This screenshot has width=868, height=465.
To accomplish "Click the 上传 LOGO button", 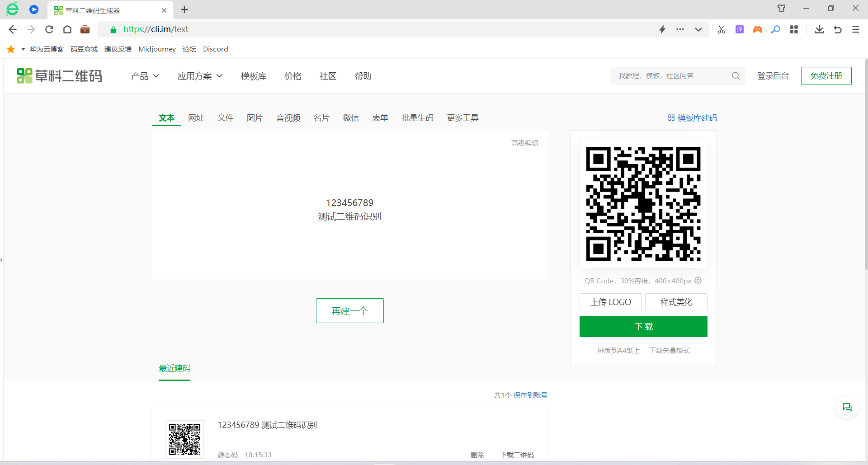I will click(x=611, y=302).
